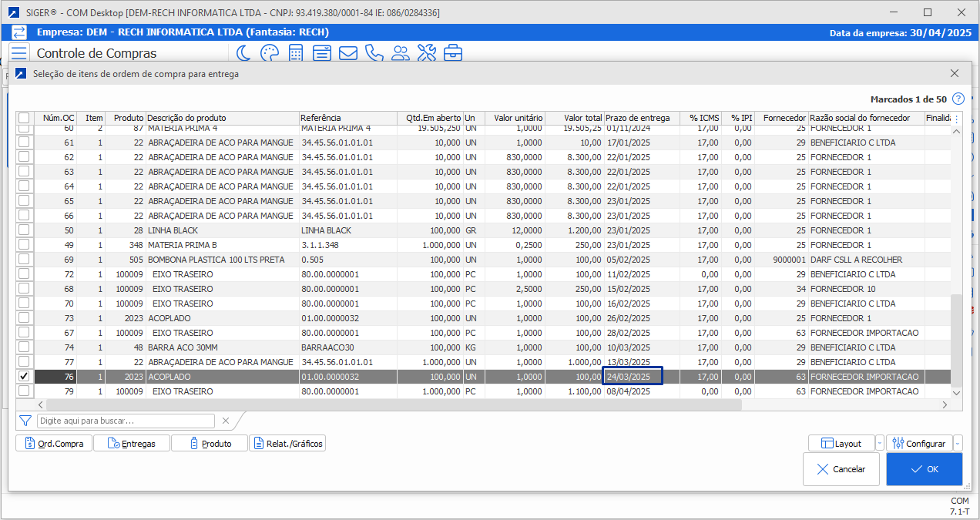Click the phone icon in toolbar

click(374, 53)
